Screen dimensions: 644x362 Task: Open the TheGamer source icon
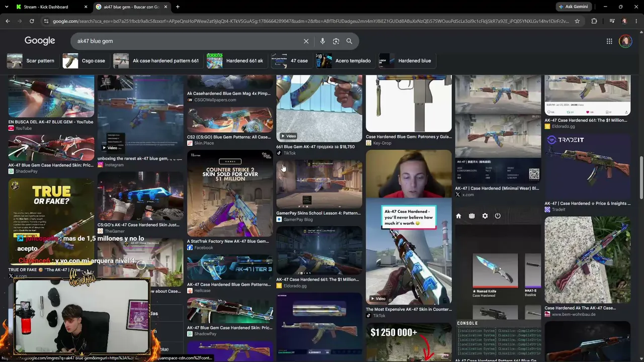[100, 231]
